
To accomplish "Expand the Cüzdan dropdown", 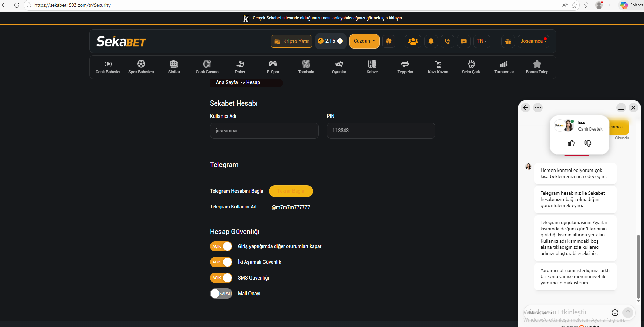I will click(364, 41).
